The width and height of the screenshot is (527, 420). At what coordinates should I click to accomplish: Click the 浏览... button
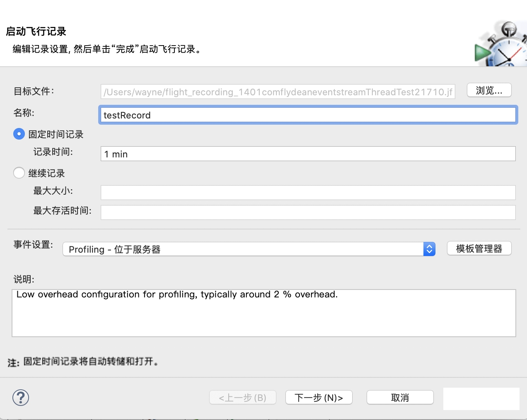pyautogui.click(x=489, y=90)
